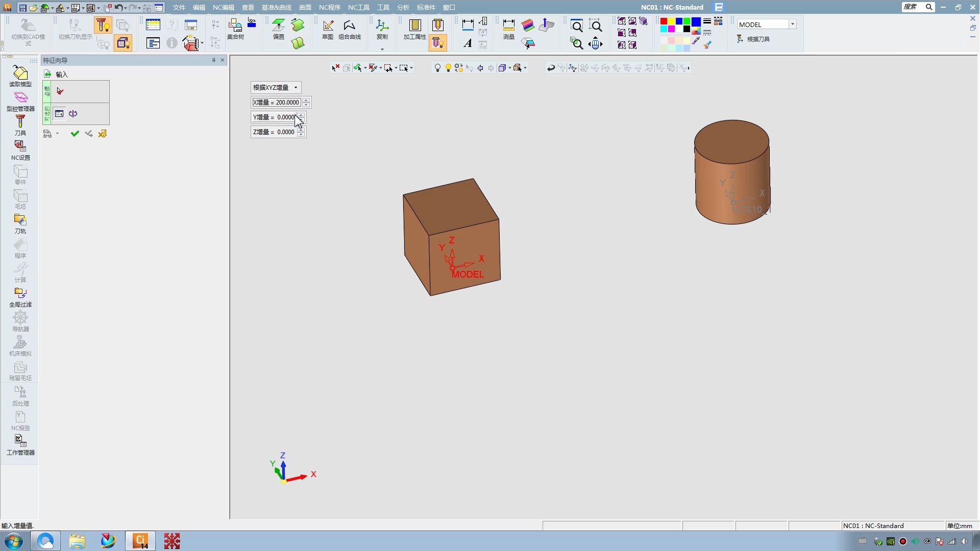Screen dimensions: 980x551
Task: Pick the red color swatch
Action: click(x=664, y=21)
